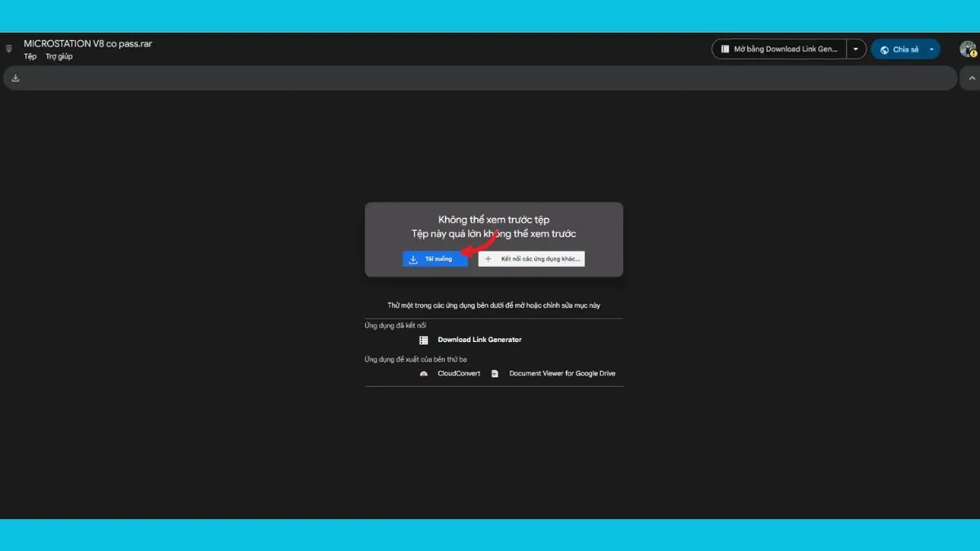Viewport: 980px width, 551px height.
Task: Collapse the toolbar with the chevron
Action: click(x=971, y=78)
